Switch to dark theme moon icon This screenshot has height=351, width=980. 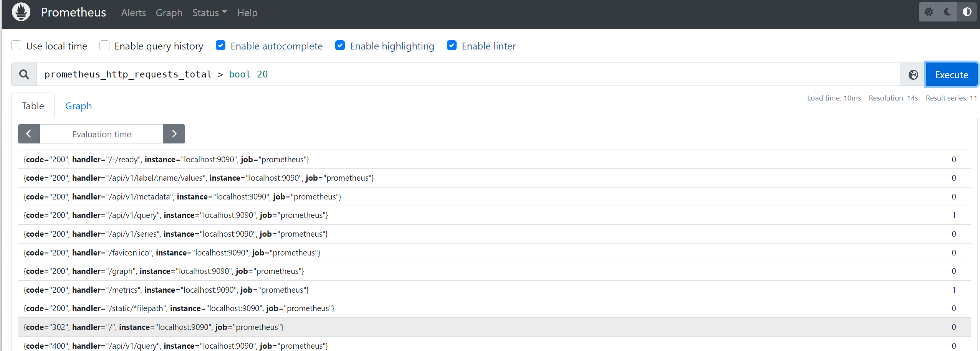(x=948, y=12)
